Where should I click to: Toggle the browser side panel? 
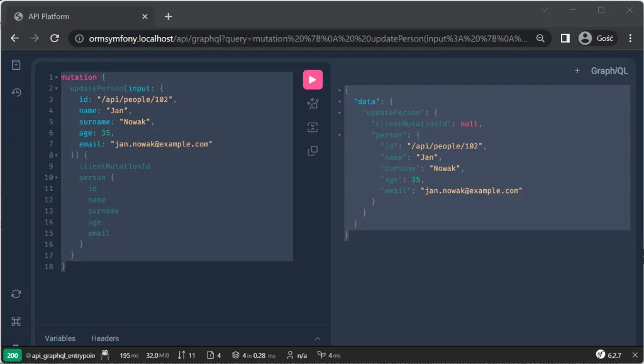(565, 38)
